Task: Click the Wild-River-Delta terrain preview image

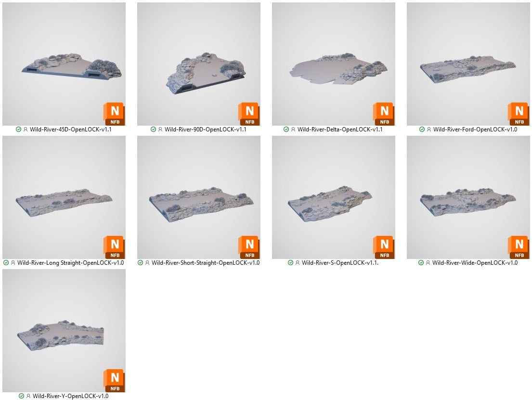Action: (334, 64)
